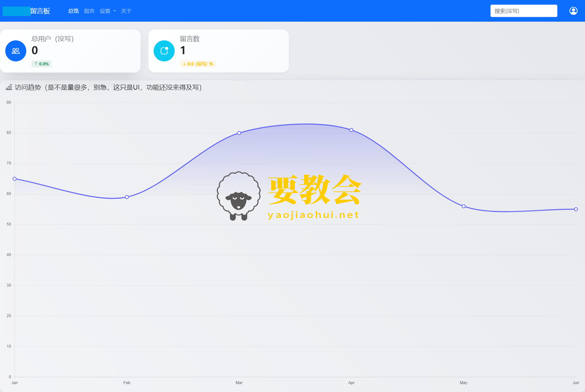
Task: Click the May x-axis label
Action: 464,383
